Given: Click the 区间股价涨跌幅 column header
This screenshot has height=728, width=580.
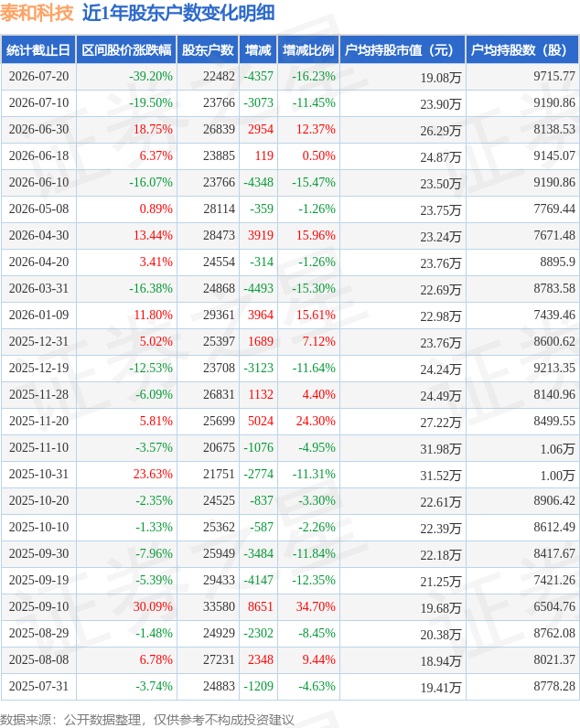Looking at the screenshot, I should (x=126, y=49).
